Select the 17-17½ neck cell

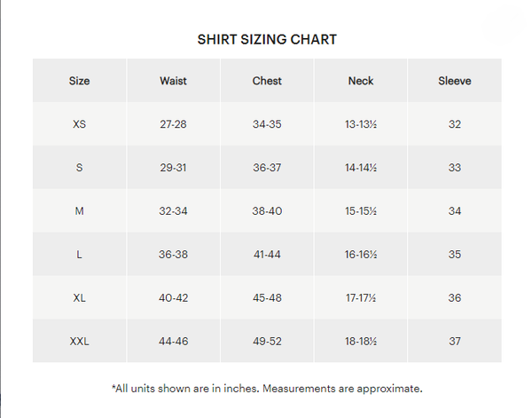click(x=361, y=298)
